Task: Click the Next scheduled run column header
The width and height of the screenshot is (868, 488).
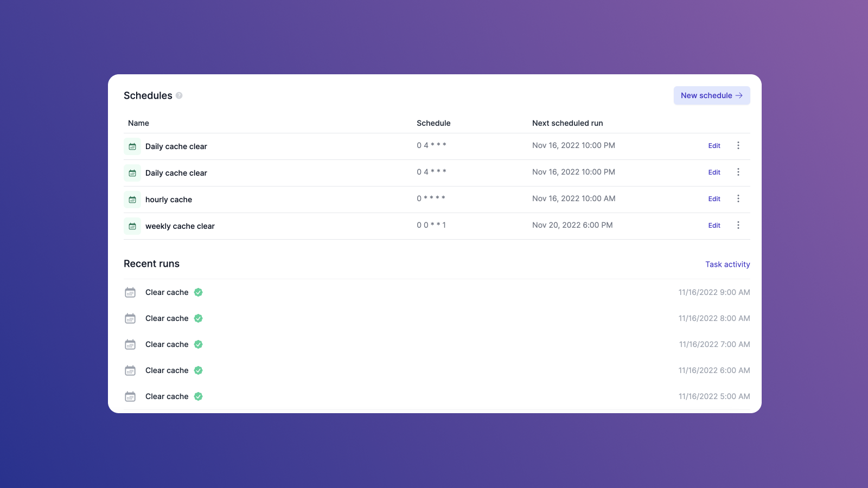Action: pos(567,123)
